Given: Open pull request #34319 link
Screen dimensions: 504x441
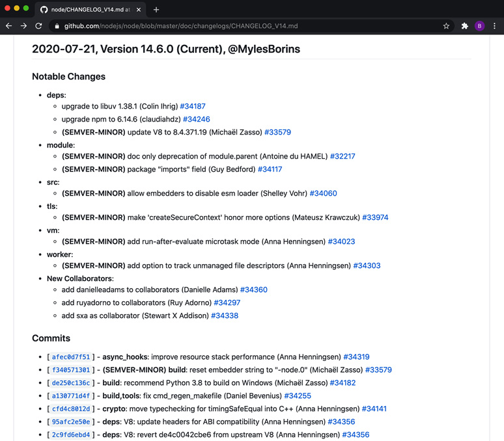Looking at the screenshot, I should tap(356, 357).
